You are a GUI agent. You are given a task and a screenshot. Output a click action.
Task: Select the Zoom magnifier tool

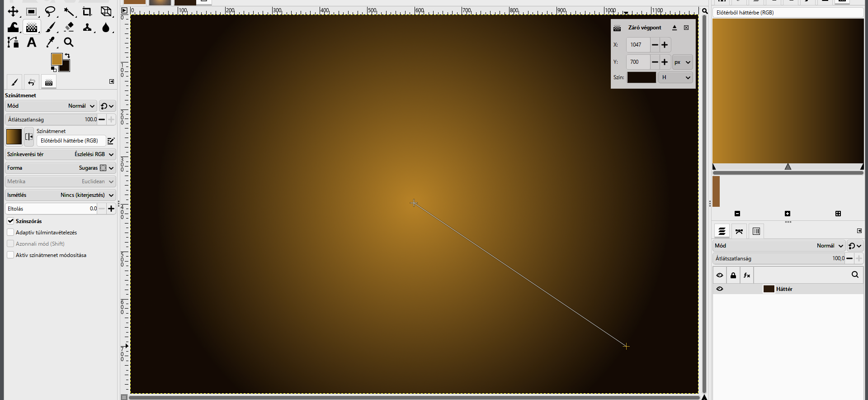click(69, 43)
